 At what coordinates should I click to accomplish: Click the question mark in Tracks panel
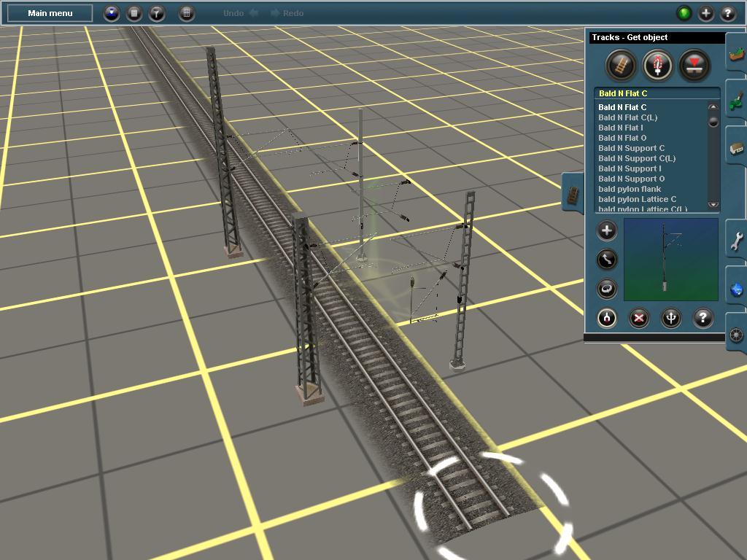[x=703, y=318]
